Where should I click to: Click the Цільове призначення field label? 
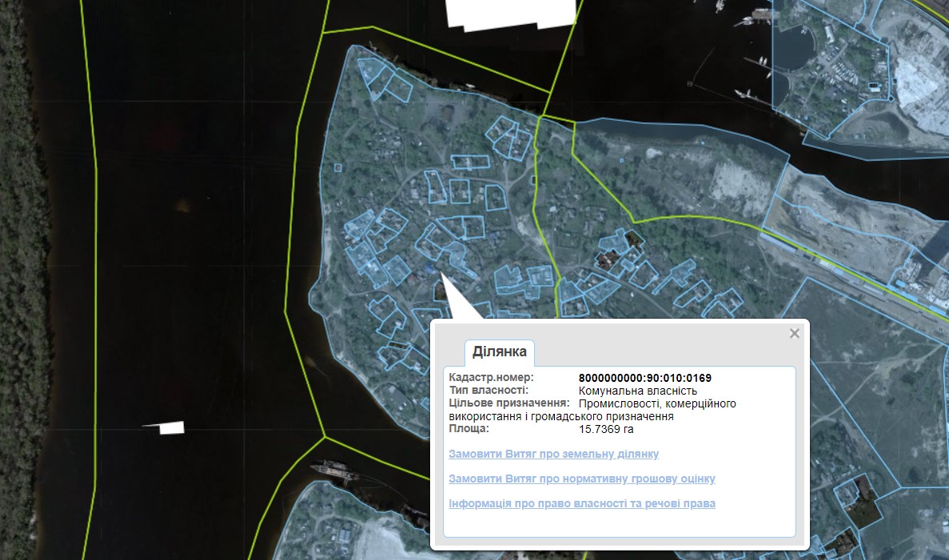click(508, 403)
